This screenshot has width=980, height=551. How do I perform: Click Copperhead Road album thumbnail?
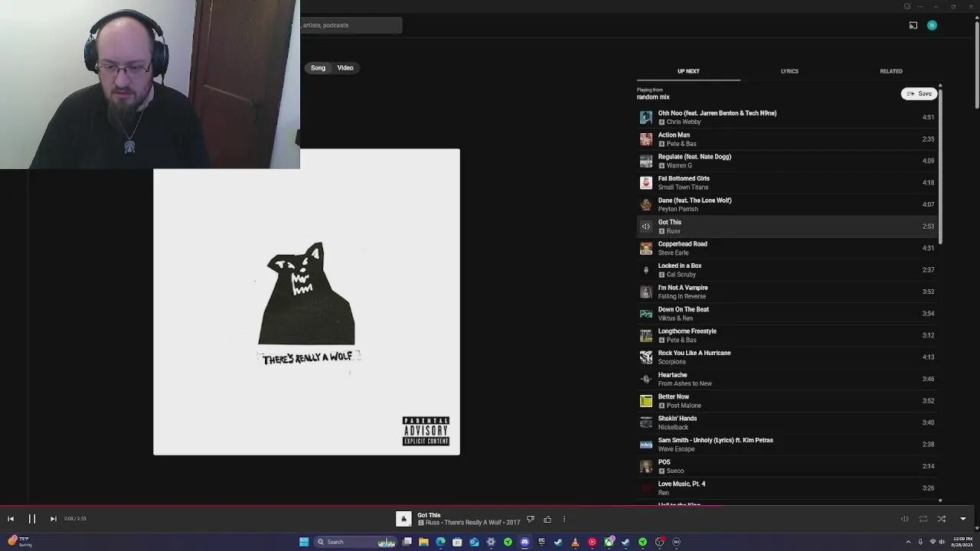(x=646, y=248)
